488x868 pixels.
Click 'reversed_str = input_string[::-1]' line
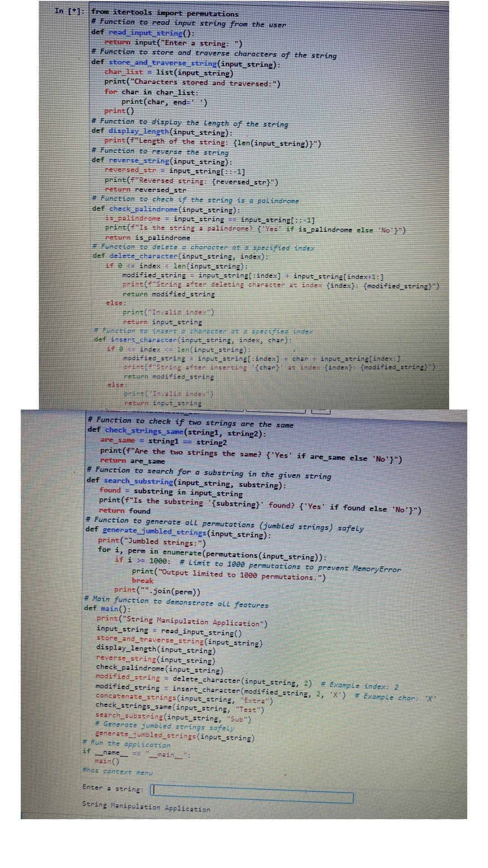pos(175,171)
